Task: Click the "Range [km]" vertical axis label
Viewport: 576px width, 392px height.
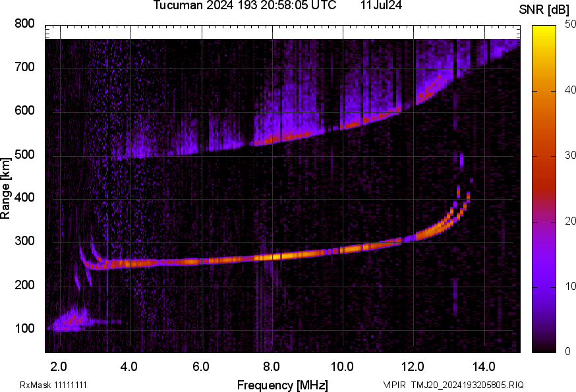Action: (6, 192)
